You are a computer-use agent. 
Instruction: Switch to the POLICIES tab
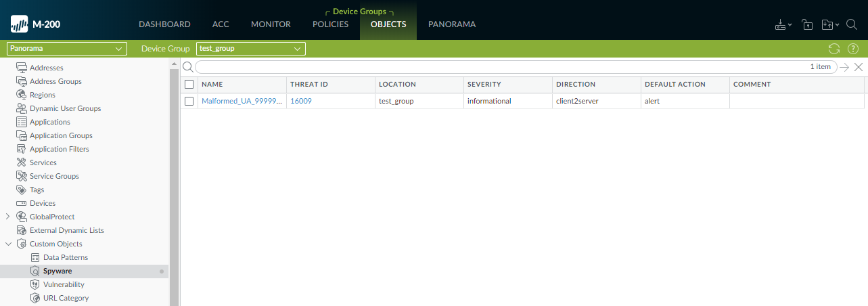[330, 24]
